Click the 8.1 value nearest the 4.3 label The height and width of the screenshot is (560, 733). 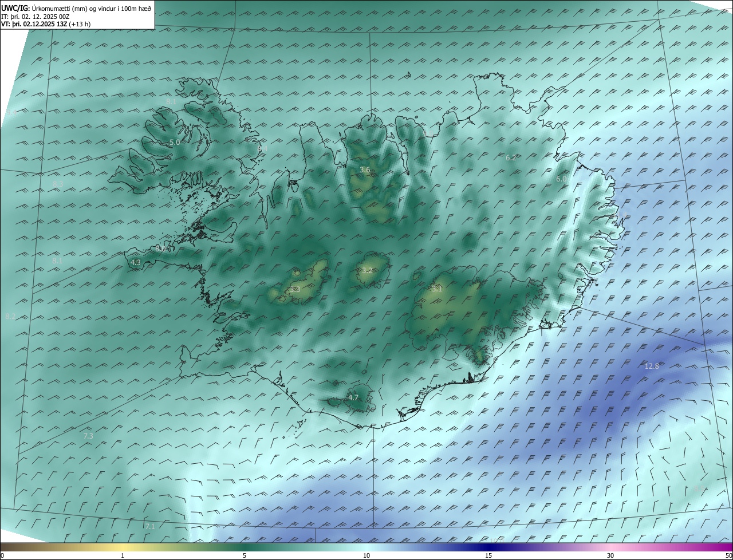[57, 261]
